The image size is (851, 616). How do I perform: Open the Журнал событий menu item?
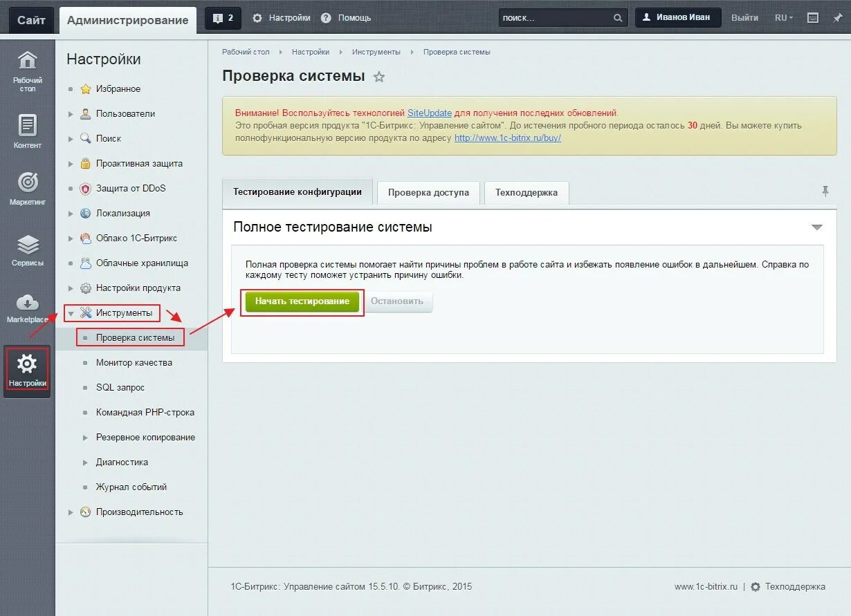[x=131, y=487]
